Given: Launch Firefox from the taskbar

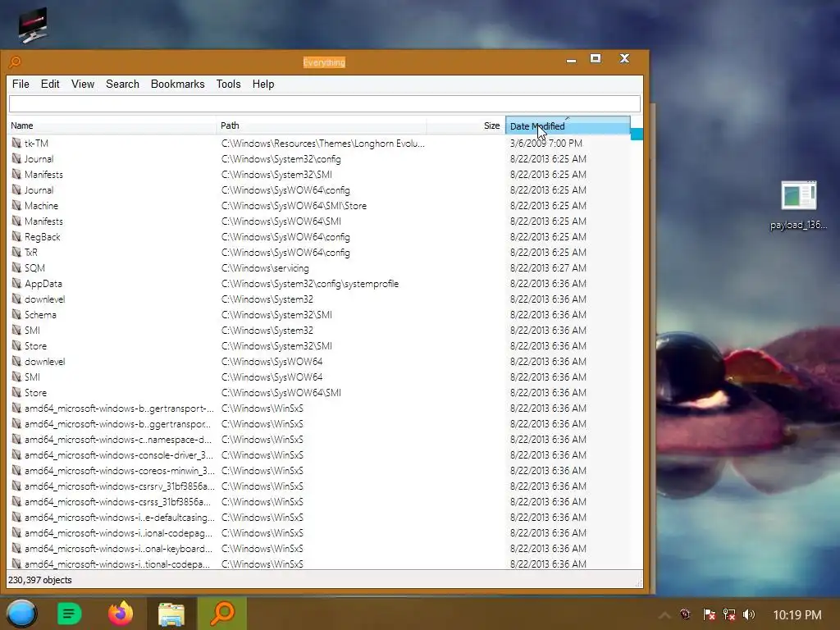Looking at the screenshot, I should 121,614.
